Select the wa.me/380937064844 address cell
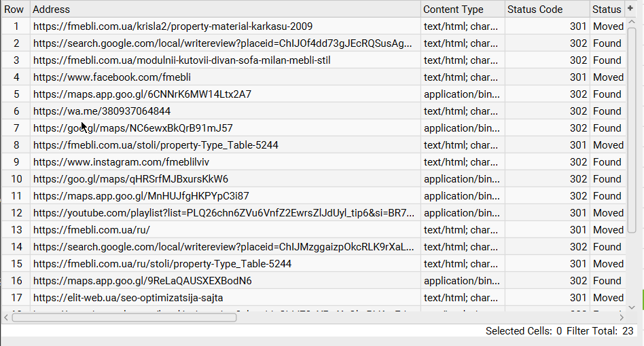Screen dimensions: 644x346 (102, 111)
